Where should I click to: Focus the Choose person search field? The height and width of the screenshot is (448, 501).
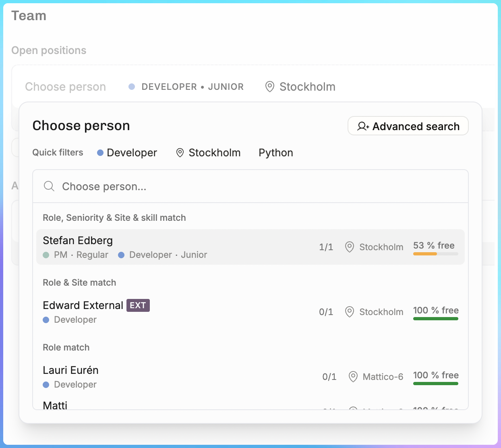250,186
